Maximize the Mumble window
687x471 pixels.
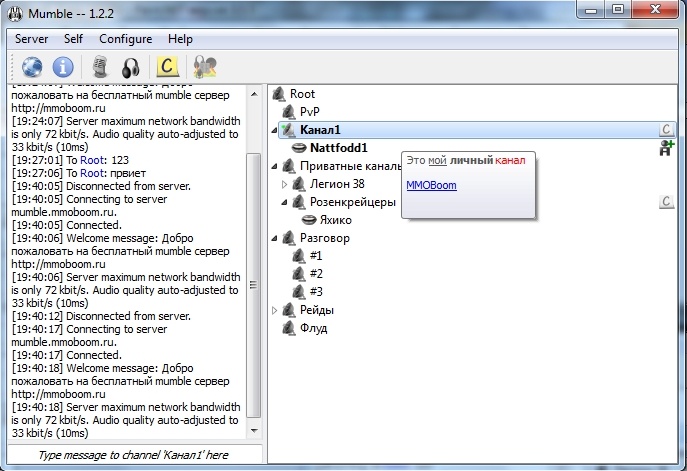(618, 9)
